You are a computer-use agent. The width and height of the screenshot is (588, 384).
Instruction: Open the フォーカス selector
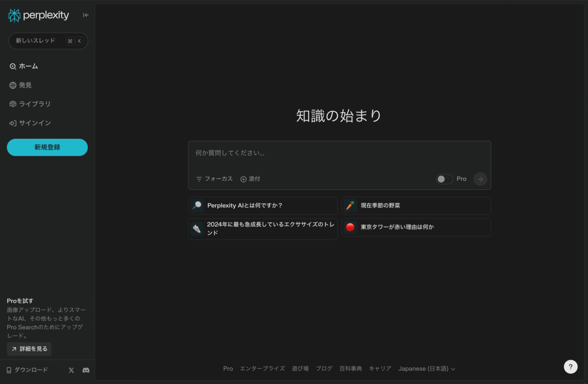[215, 179]
